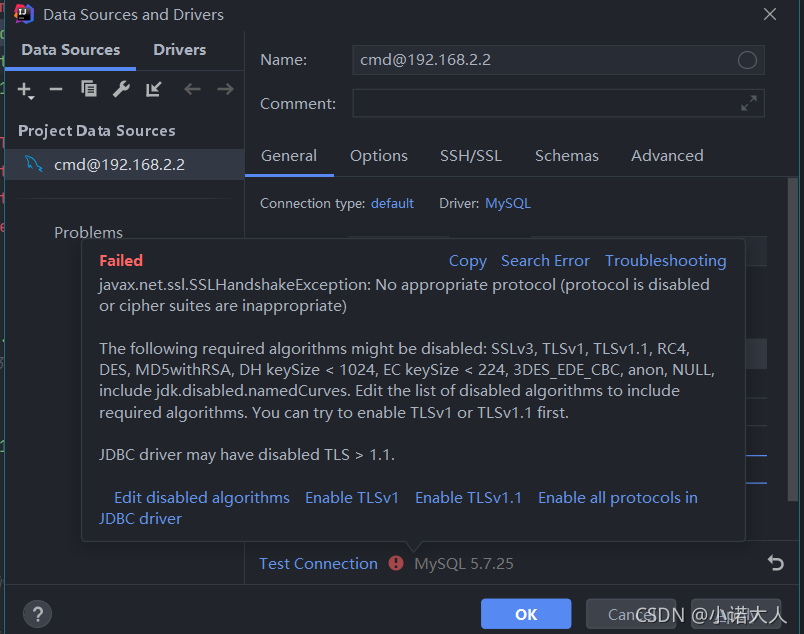804x634 pixels.
Task: Click the color circle in Name field
Action: pyautogui.click(x=747, y=60)
